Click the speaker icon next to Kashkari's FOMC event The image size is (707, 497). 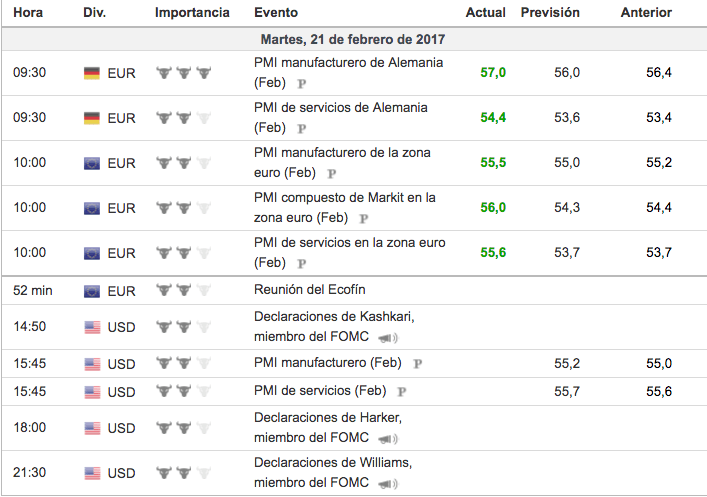coord(386,337)
